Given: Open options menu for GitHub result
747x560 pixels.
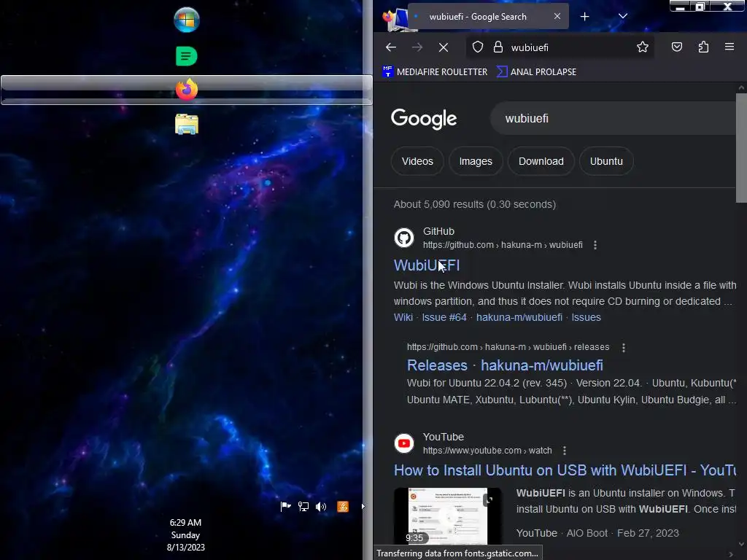Looking at the screenshot, I should pos(595,245).
